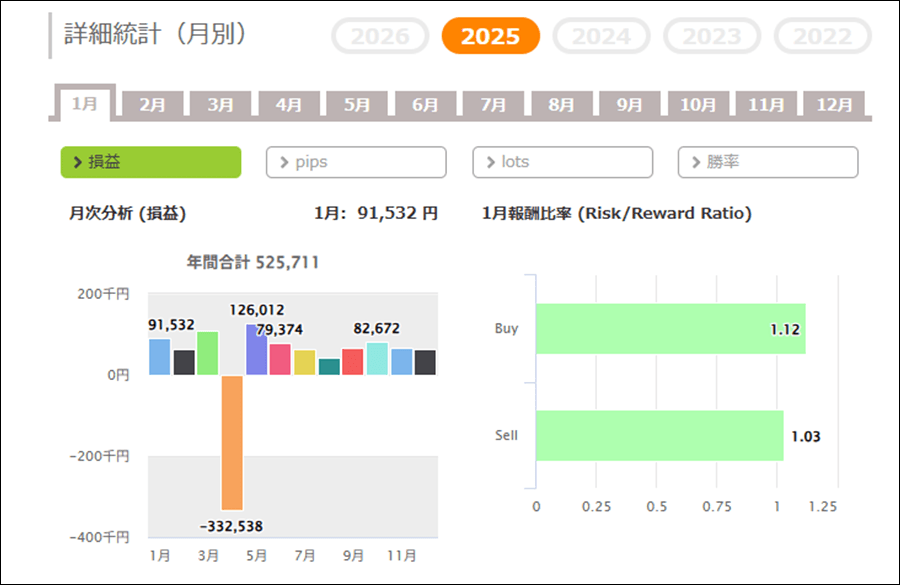The width and height of the screenshot is (900, 585).
Task: Click the pink June bar labeled 79,374
Action: (x=280, y=360)
